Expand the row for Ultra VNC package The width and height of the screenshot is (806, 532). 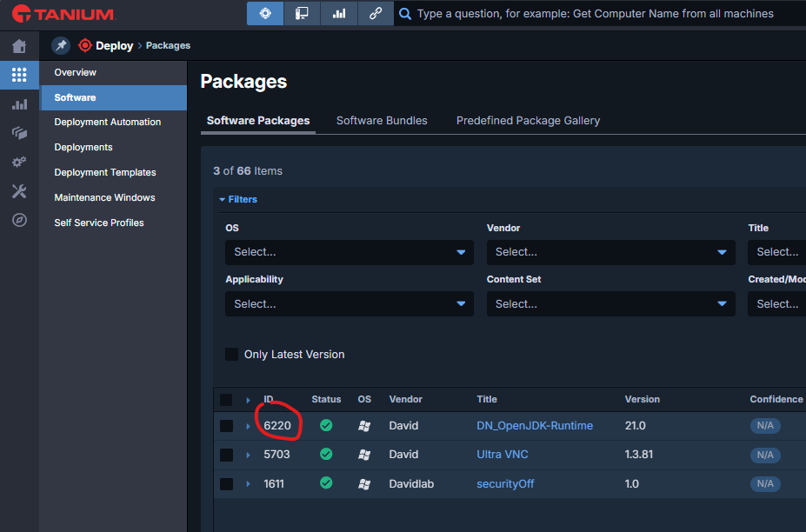click(248, 455)
